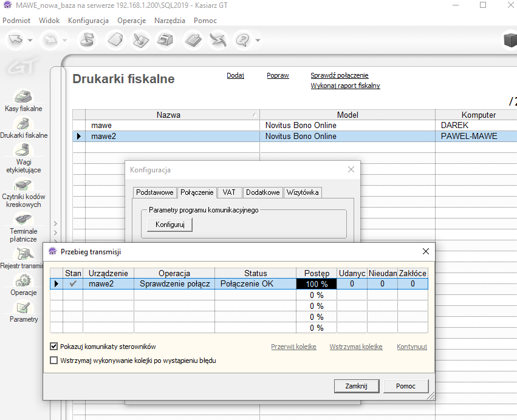The image size is (517, 420).
Task: Disable Pokazuj komunikaty sterowników checkbox
Action: tap(53, 347)
